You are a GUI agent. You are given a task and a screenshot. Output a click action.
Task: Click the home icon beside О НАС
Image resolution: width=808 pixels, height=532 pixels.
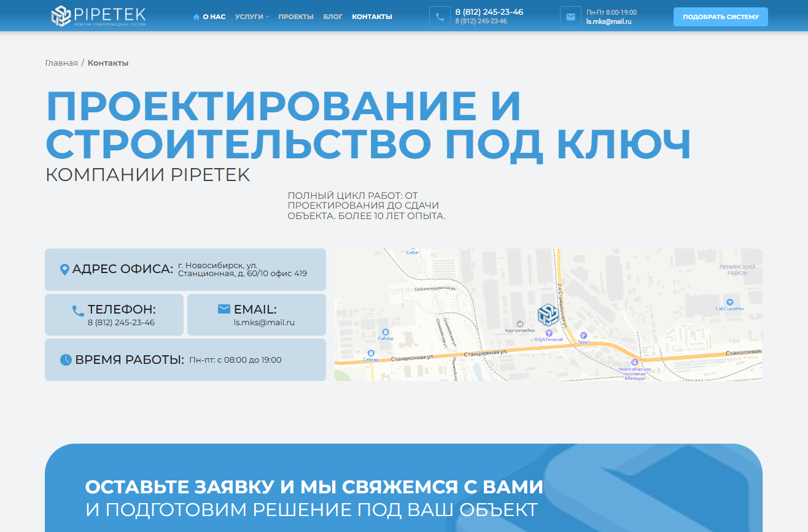(x=196, y=17)
